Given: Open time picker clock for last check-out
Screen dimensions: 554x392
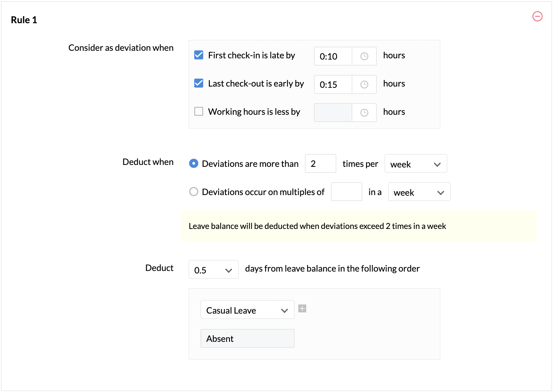Looking at the screenshot, I should (364, 84).
